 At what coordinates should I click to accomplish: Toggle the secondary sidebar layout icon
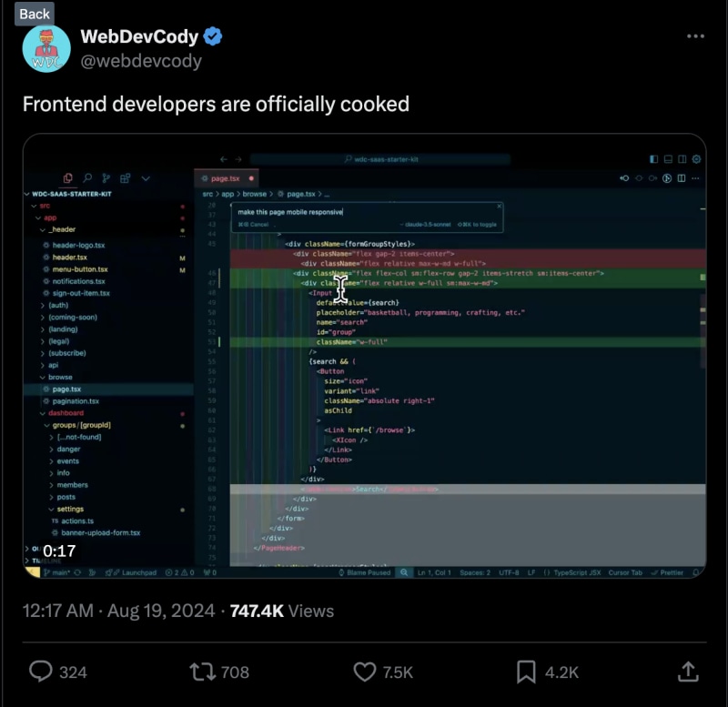(682, 159)
